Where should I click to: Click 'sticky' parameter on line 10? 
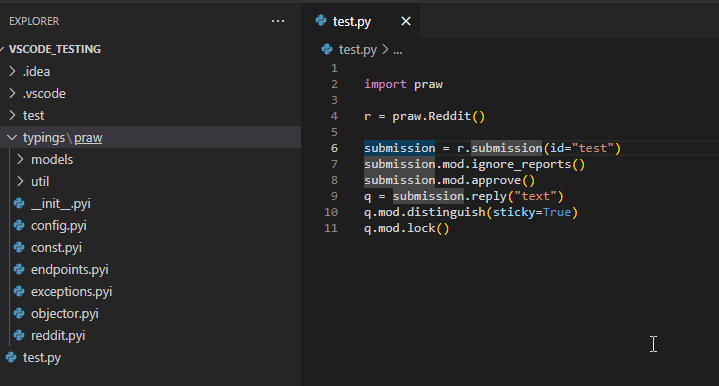pos(514,212)
